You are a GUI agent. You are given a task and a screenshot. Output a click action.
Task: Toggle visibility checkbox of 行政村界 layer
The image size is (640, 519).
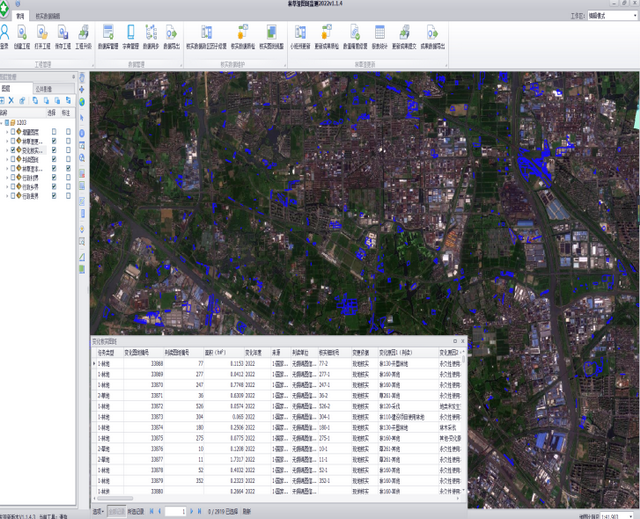coord(13,177)
